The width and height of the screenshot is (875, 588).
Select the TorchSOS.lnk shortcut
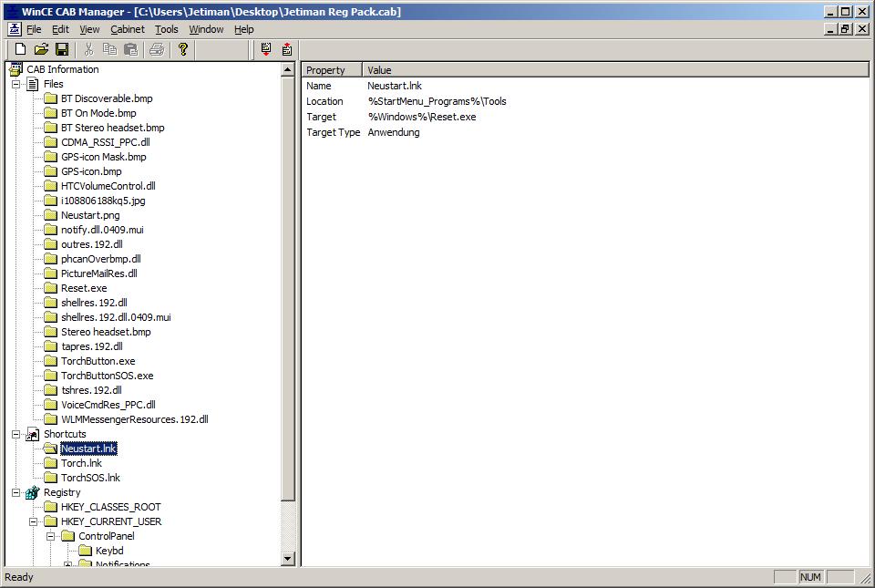90,478
